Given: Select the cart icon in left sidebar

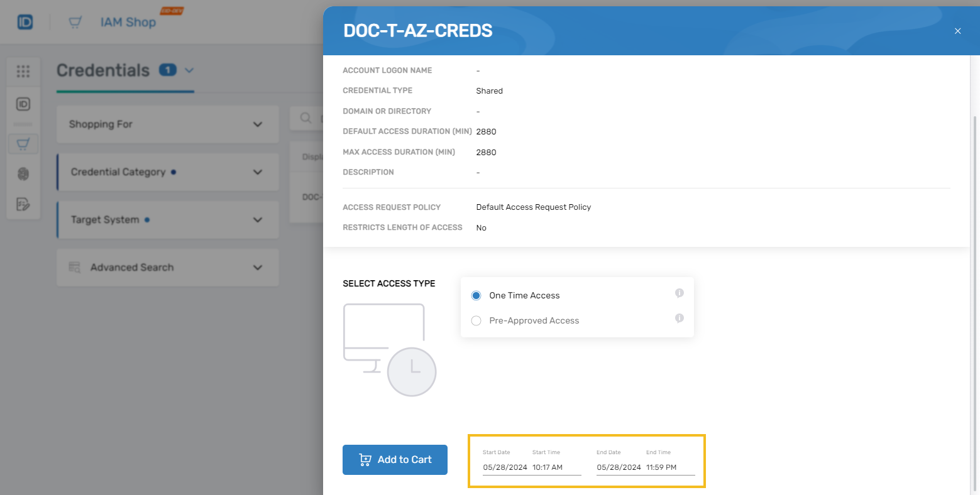Looking at the screenshot, I should [x=23, y=144].
